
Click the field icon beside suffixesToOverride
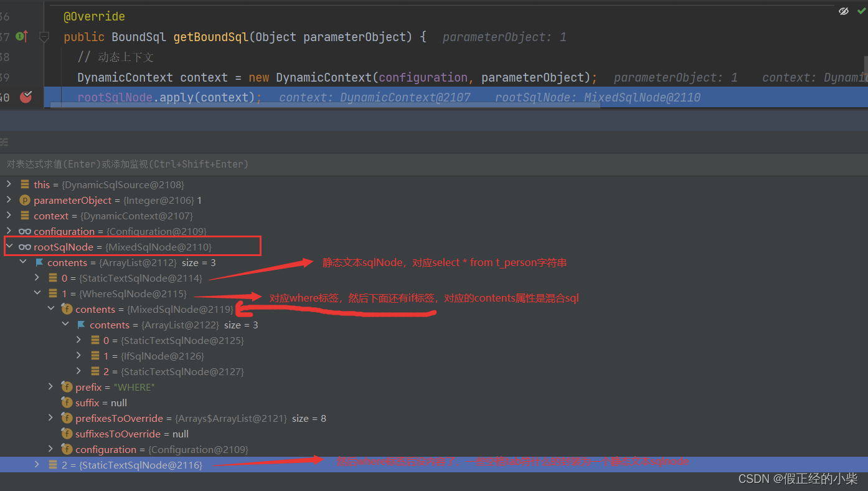pos(67,434)
